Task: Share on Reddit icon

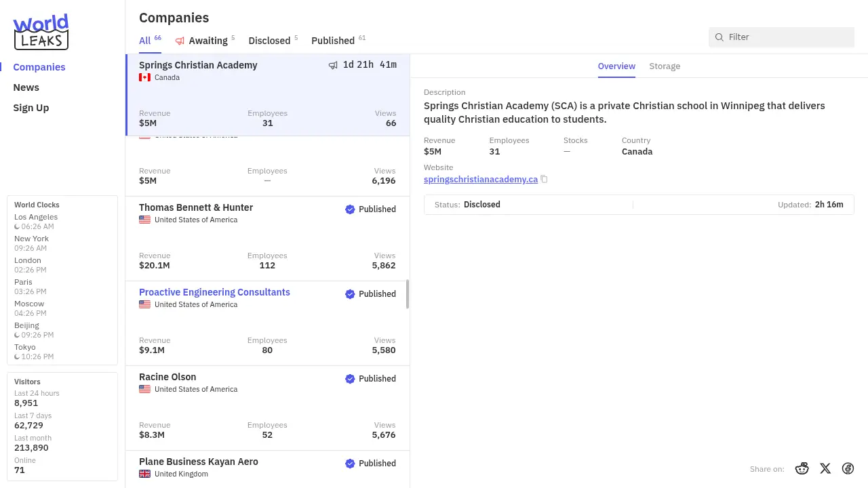Action: pos(802,468)
